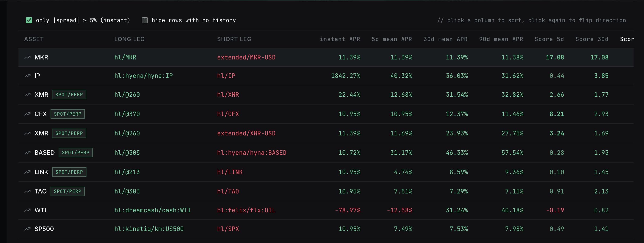The height and width of the screenshot is (243, 644).
Task: Sort by the ASSET column header
Action: pos(34,39)
